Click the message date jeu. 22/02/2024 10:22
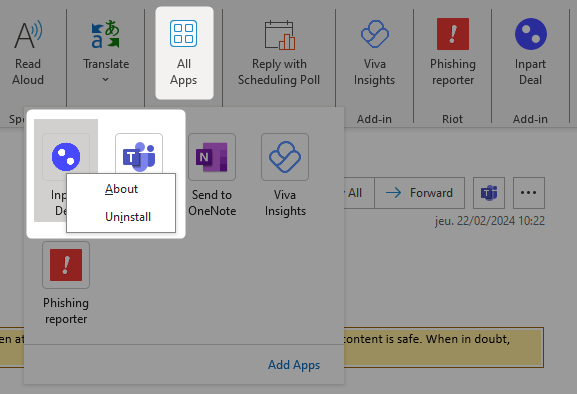 point(489,221)
